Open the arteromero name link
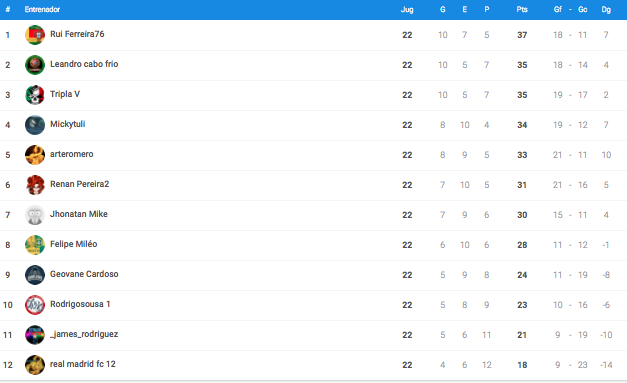Screen dimensions: 627x383 tap(72, 154)
